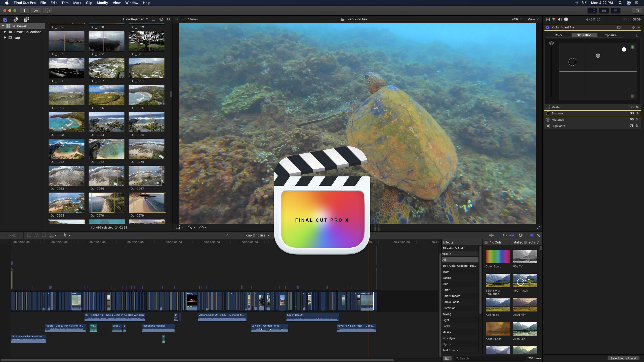Click append clip icon in timeline toolbar
644x362 pixels.
tap(44, 235)
